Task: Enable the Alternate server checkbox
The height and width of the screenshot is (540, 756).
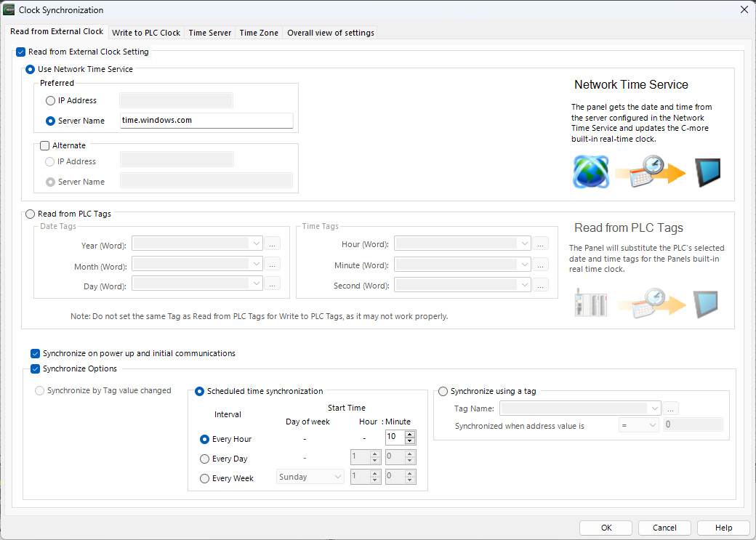Action: click(45, 145)
